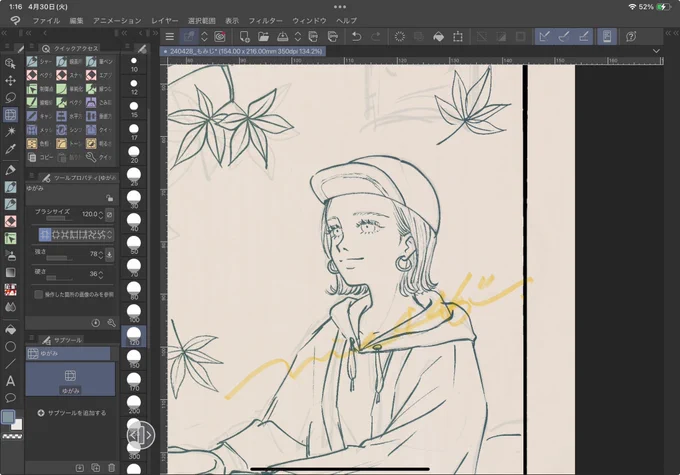
Task: Select the Balloon tool
Action: (x=10, y=398)
